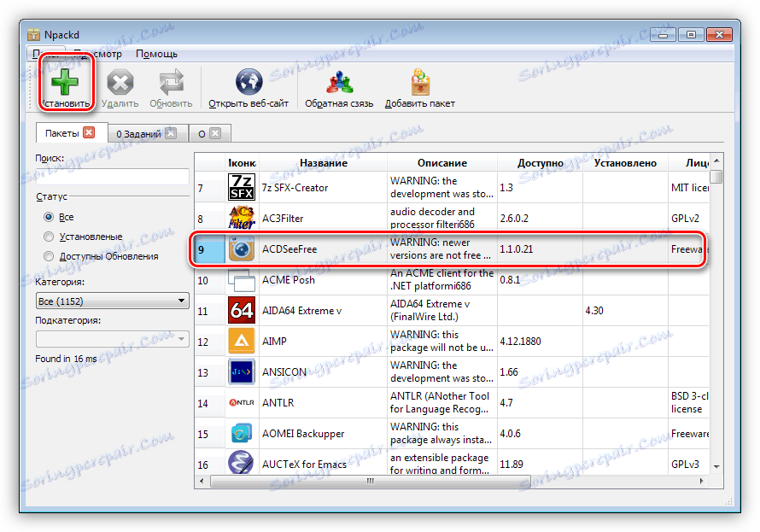Click the AUCTeX for Emacs icon
Screen dimensions: 760x532
(242, 463)
